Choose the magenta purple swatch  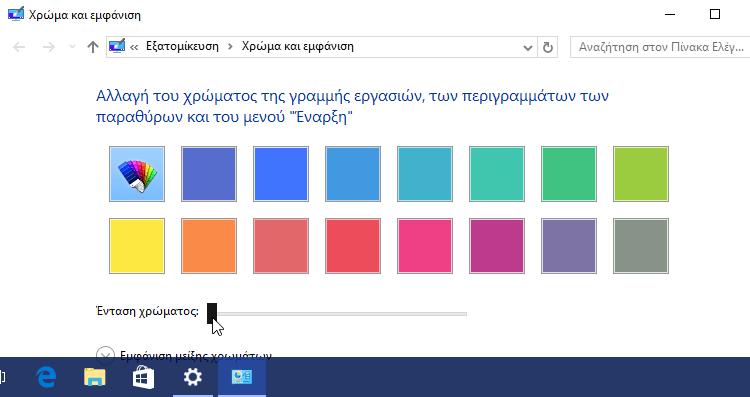[x=497, y=246]
